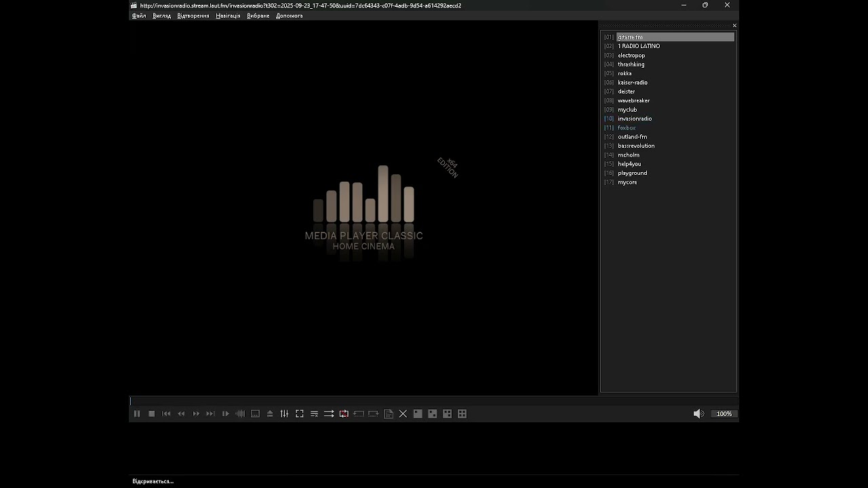The width and height of the screenshot is (868, 488).
Task: Open the Навігація menu
Action: point(228,16)
